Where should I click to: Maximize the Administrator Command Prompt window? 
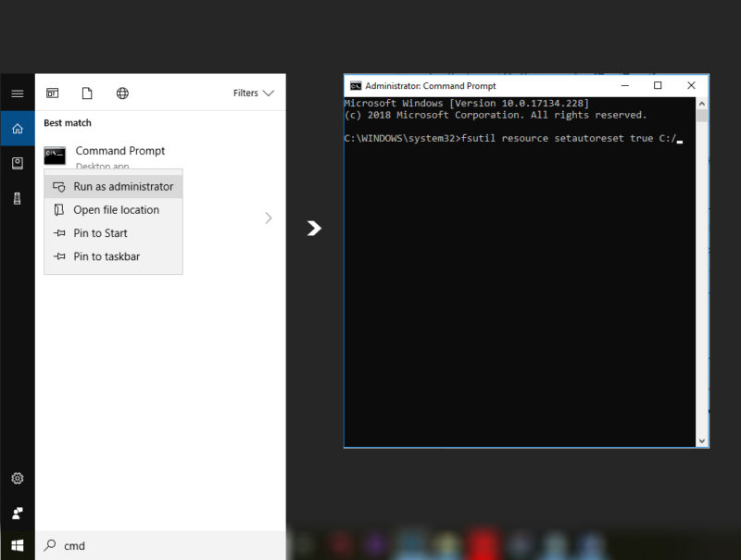[658, 86]
